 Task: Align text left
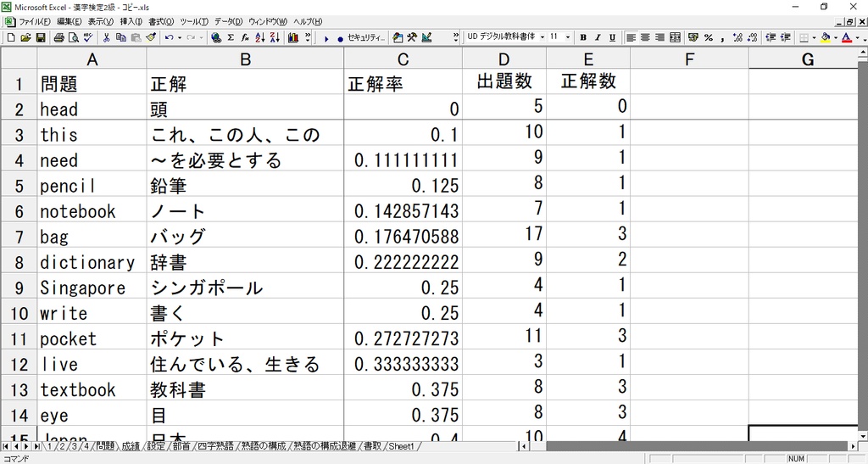click(631, 37)
